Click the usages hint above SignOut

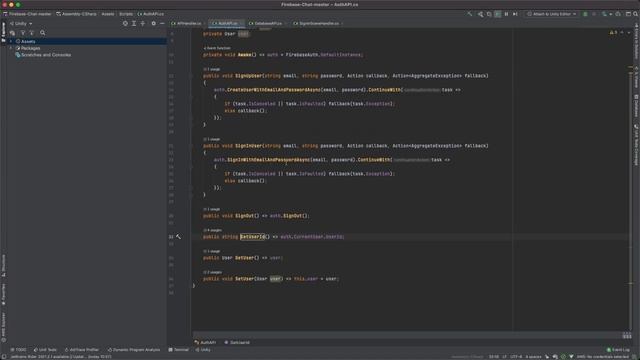(x=212, y=209)
